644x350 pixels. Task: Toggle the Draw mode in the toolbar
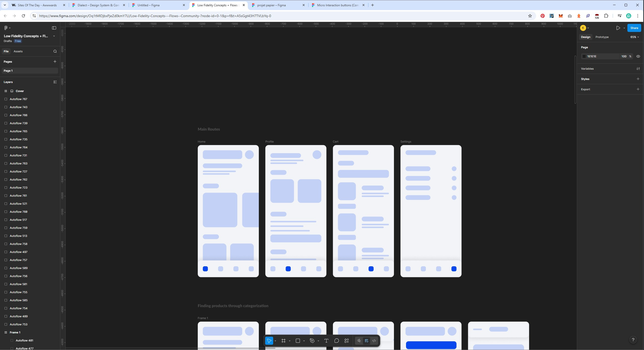359,341
